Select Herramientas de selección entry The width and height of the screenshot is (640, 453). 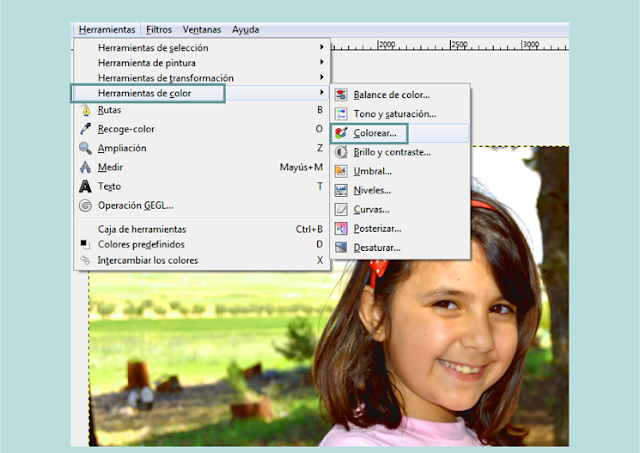[202, 48]
